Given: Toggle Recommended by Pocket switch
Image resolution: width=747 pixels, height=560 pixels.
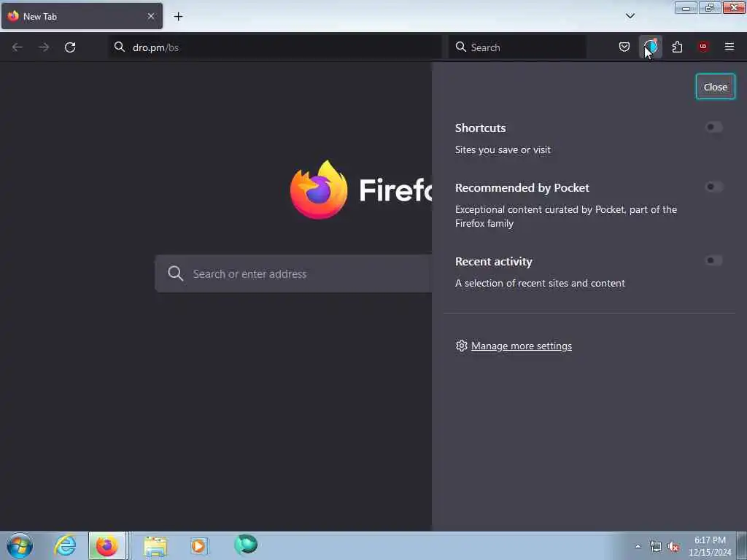Looking at the screenshot, I should [x=713, y=187].
